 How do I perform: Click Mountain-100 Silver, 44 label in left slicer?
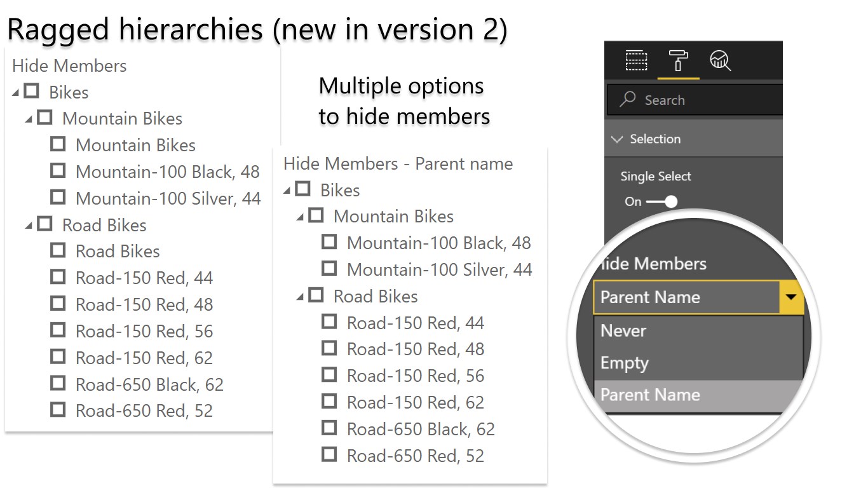(x=168, y=198)
